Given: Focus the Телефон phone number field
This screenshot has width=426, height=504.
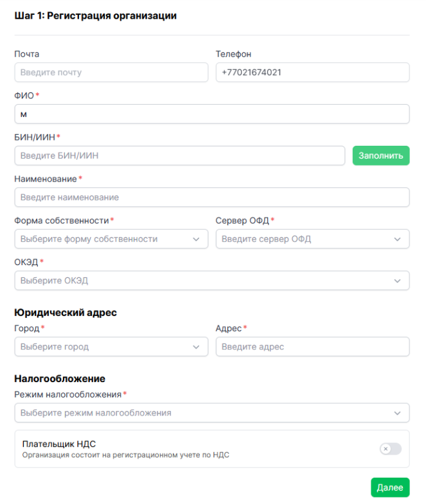Looking at the screenshot, I should coord(312,73).
